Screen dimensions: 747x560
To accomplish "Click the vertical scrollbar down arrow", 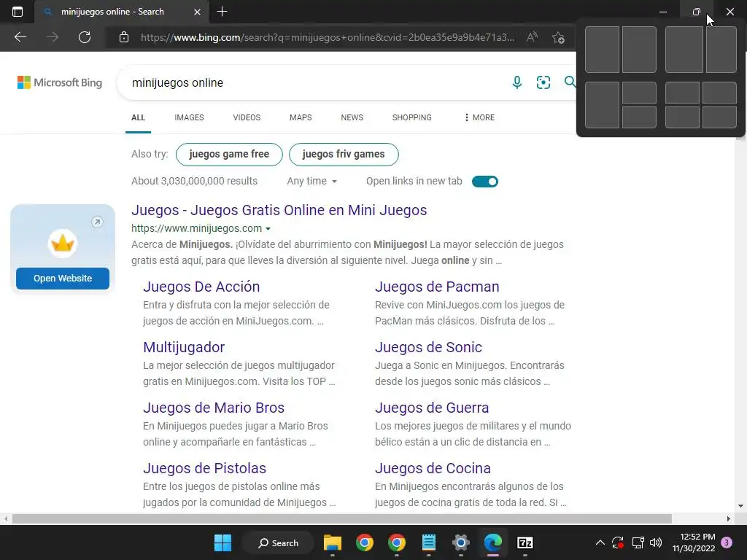I will click(x=740, y=506).
